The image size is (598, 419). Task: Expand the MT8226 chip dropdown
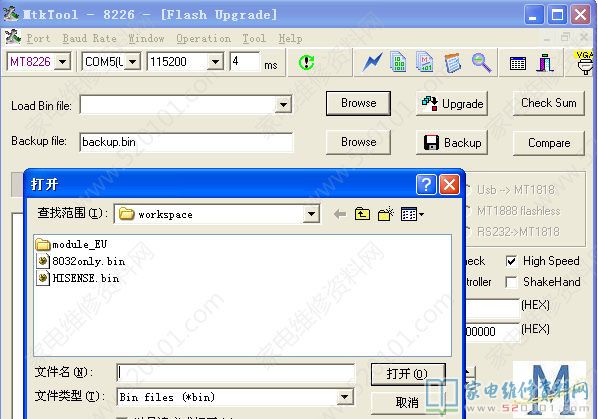point(62,61)
